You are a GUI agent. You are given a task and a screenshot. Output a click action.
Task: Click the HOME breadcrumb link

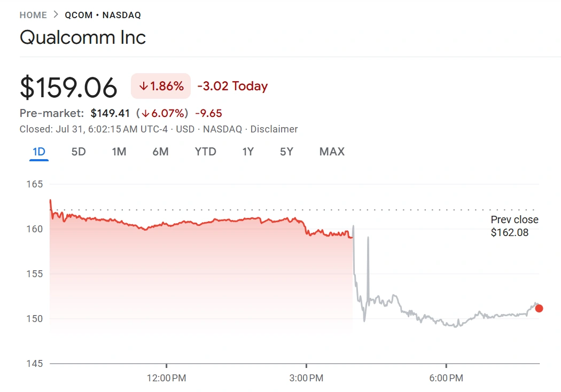(x=33, y=15)
